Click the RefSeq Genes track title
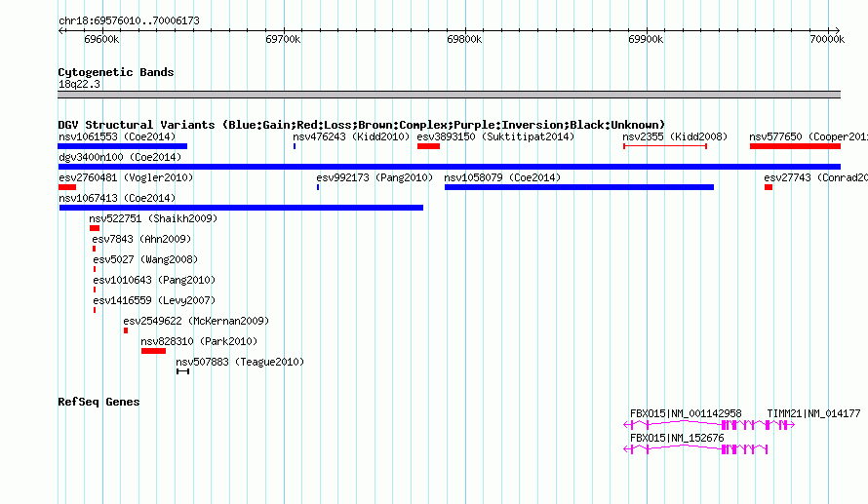 [99, 402]
